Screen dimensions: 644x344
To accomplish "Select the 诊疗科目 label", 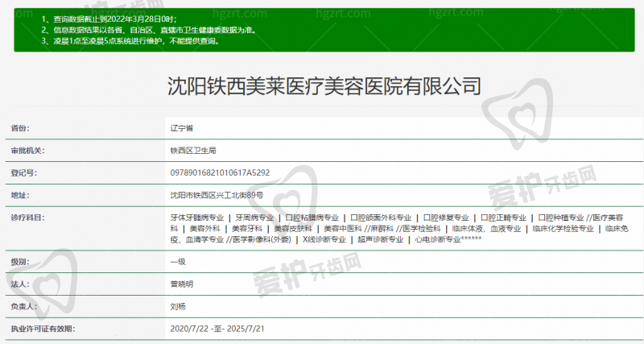I will coord(27,218).
